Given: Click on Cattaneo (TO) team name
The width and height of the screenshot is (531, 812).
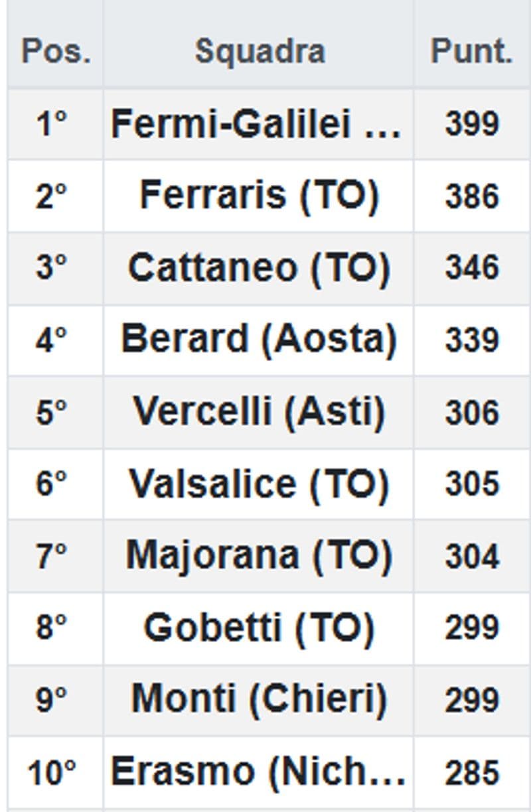Looking at the screenshot, I should click(x=259, y=267).
